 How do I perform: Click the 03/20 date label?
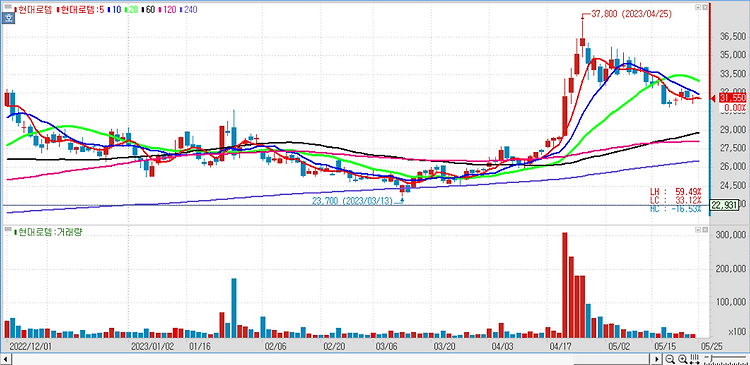click(x=445, y=345)
